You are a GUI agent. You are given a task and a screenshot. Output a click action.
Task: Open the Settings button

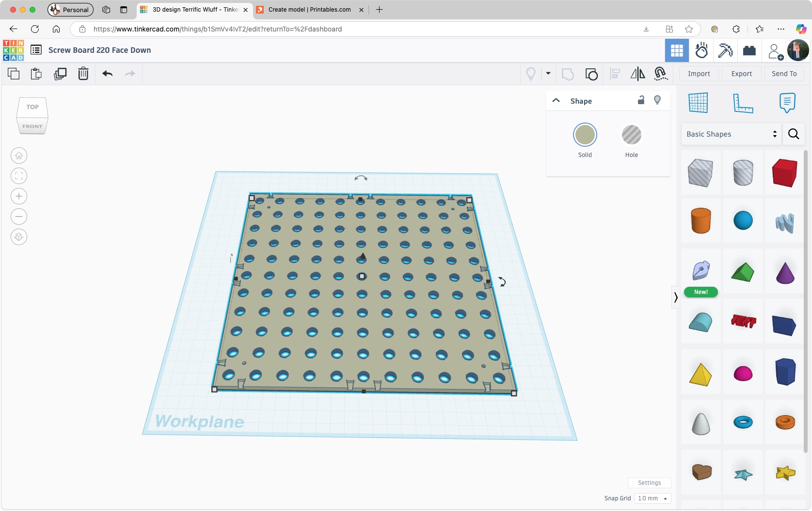click(x=650, y=483)
